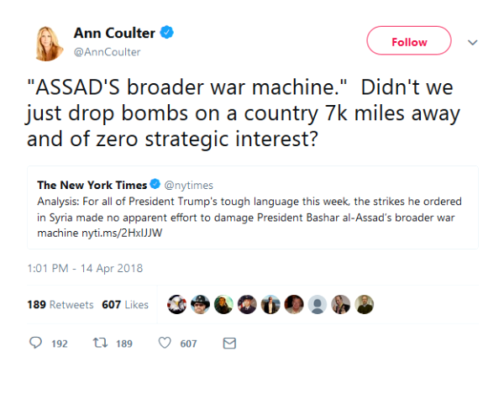This screenshot has height=420, width=504.
Task: Click the 1:01 PM - 14 Apr 2018 timestamp
Action: tap(84, 269)
